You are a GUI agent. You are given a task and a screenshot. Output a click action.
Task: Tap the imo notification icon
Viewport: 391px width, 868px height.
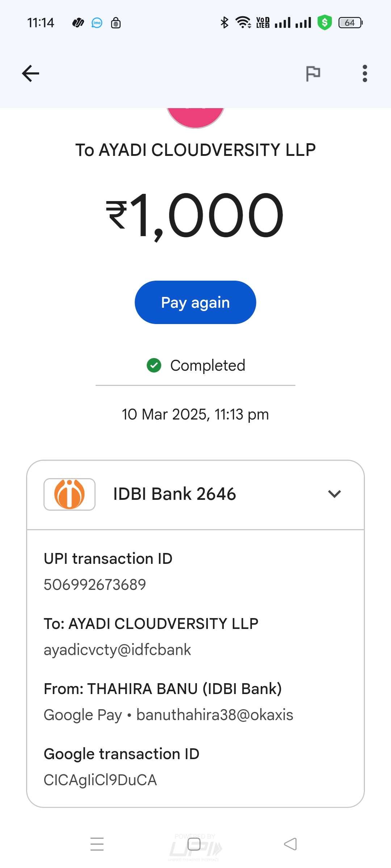(x=97, y=23)
